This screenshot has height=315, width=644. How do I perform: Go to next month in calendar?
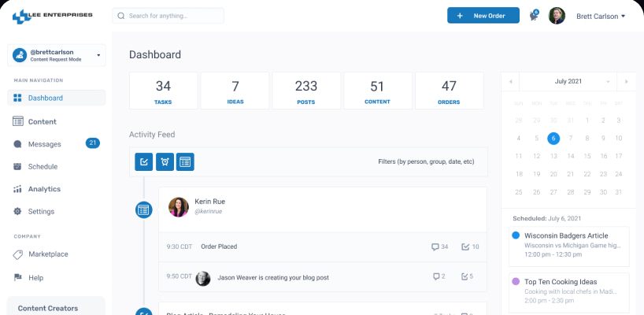(x=627, y=82)
